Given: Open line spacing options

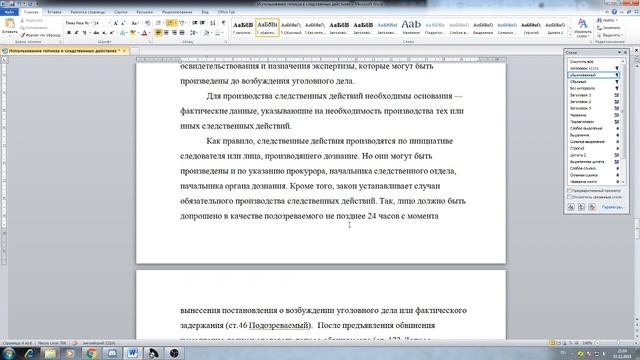Looking at the screenshot, I should 193,33.
